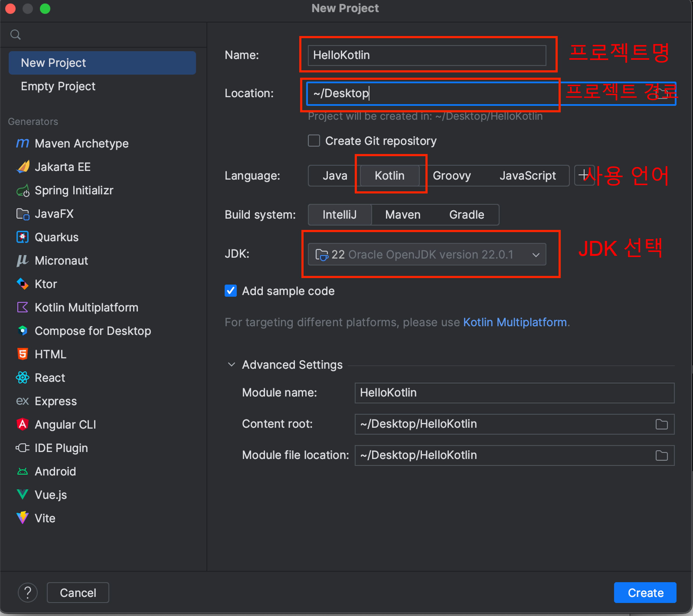This screenshot has width=693, height=616.
Task: Select the Spring Initializr generator icon
Action: tap(22, 191)
